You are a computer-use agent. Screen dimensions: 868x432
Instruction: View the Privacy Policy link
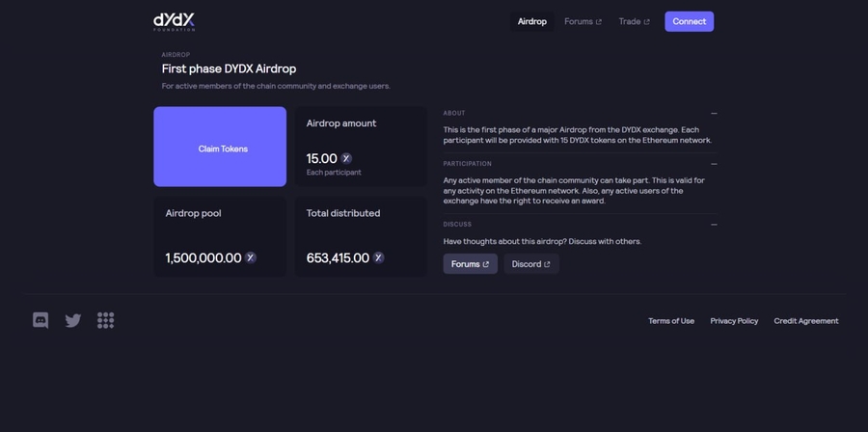pyautogui.click(x=734, y=321)
